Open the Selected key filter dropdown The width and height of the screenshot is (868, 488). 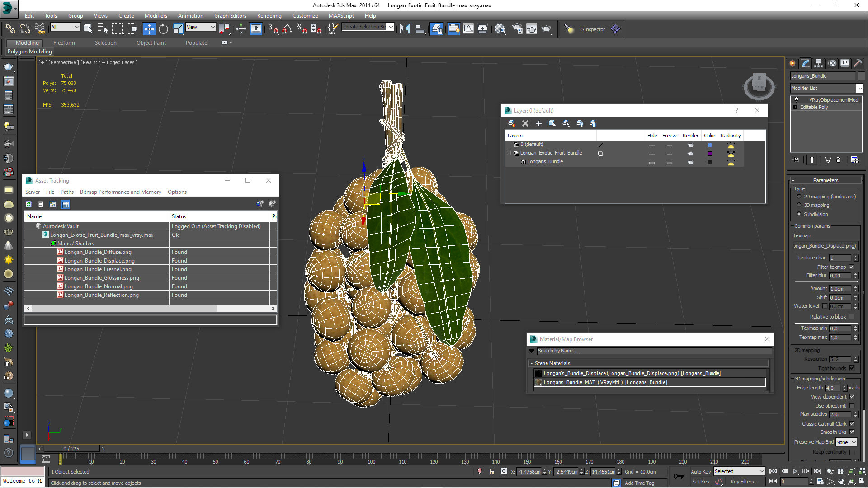point(739,471)
